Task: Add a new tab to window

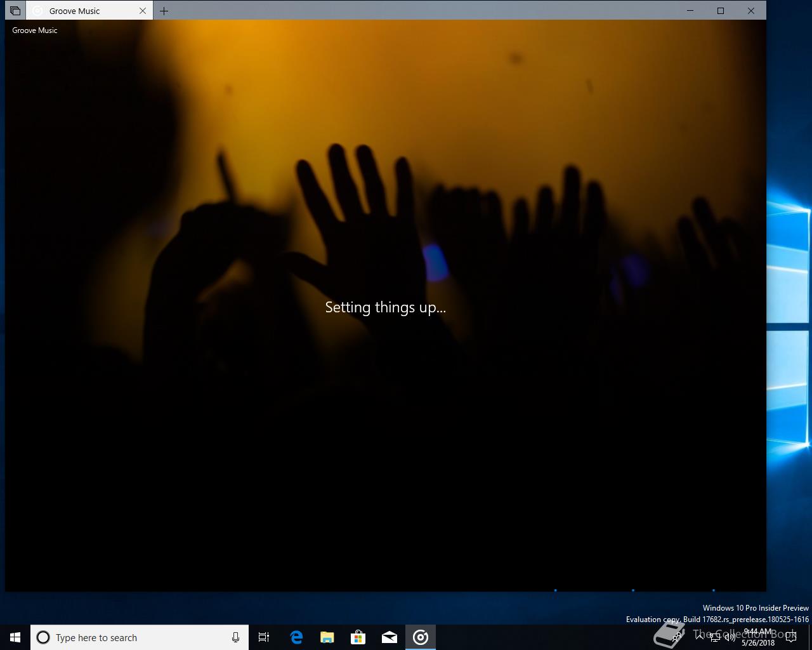Action: (164, 11)
